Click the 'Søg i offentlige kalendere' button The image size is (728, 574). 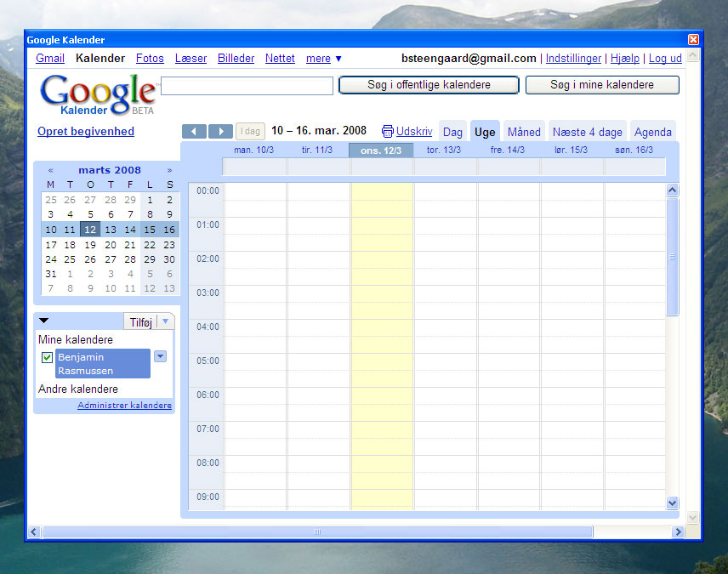click(x=429, y=85)
